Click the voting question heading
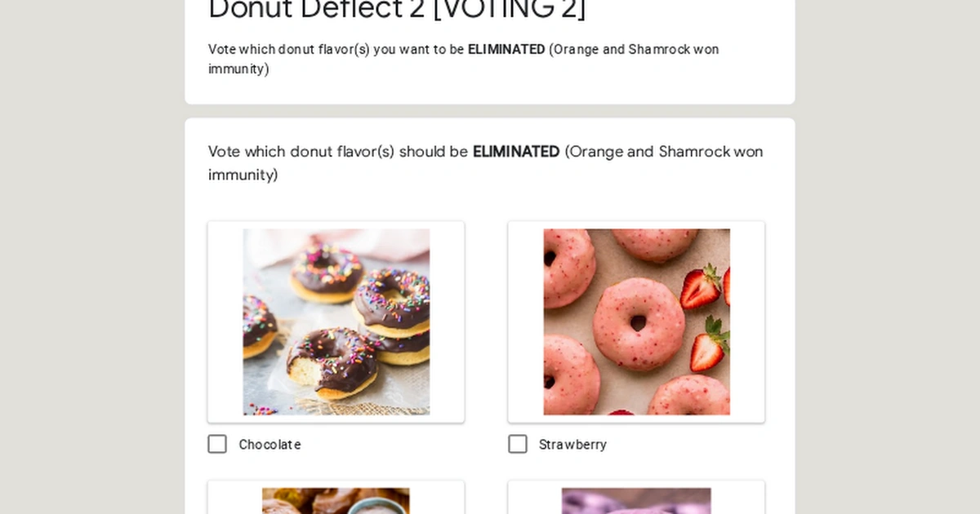 pyautogui.click(x=485, y=162)
